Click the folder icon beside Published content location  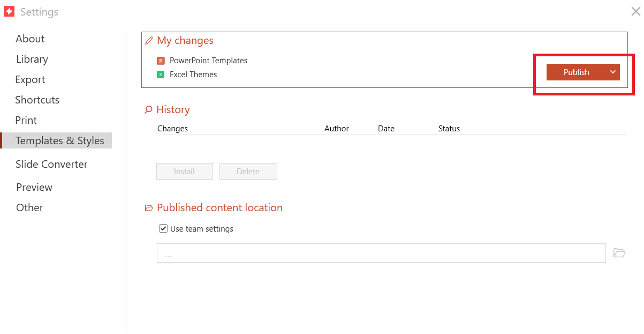[148, 207]
